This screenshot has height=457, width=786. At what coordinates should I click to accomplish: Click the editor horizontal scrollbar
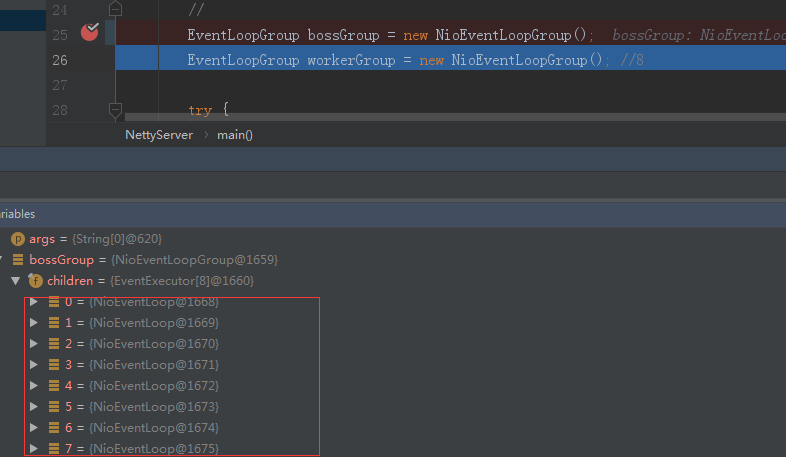click(x=455, y=117)
